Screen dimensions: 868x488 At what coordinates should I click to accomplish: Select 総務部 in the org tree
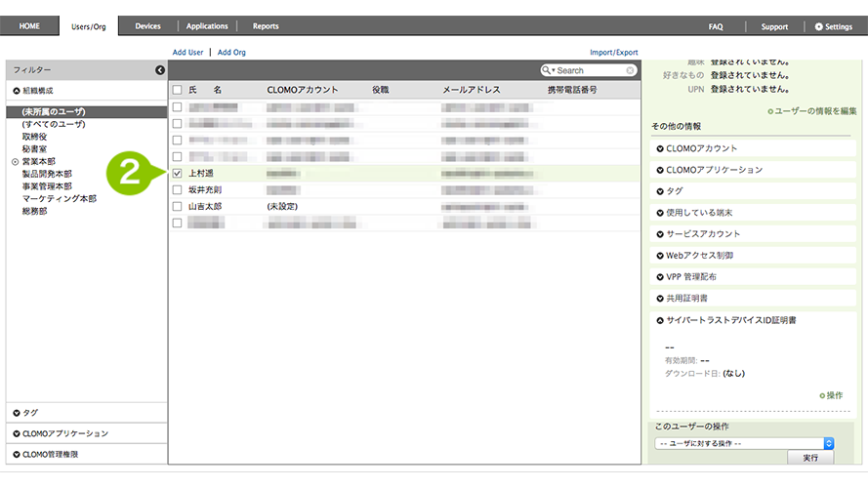34,212
